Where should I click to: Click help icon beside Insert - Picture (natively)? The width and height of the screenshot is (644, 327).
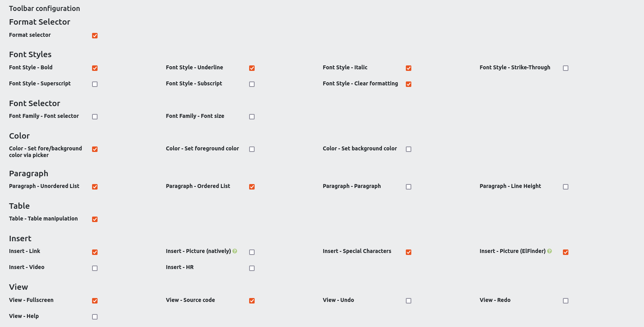[x=235, y=251]
